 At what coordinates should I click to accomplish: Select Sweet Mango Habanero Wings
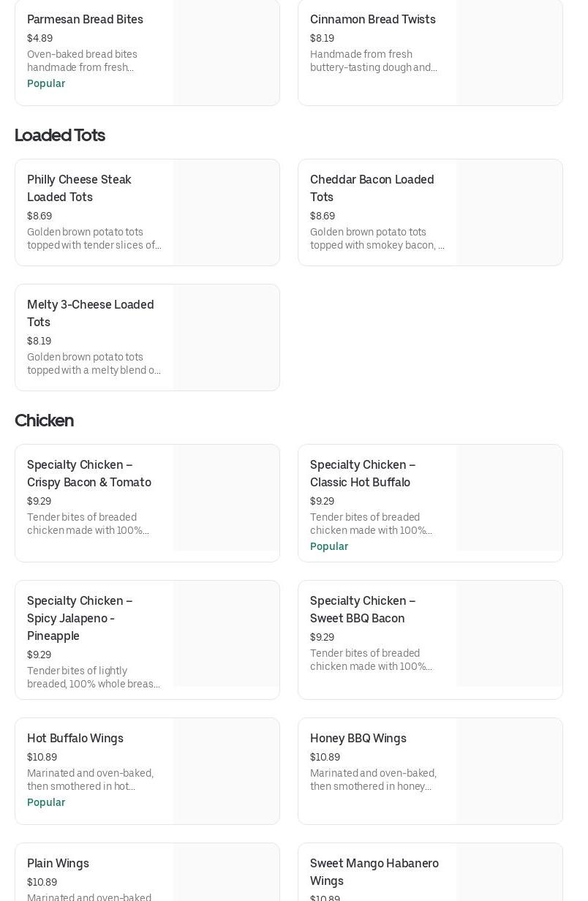[374, 872]
